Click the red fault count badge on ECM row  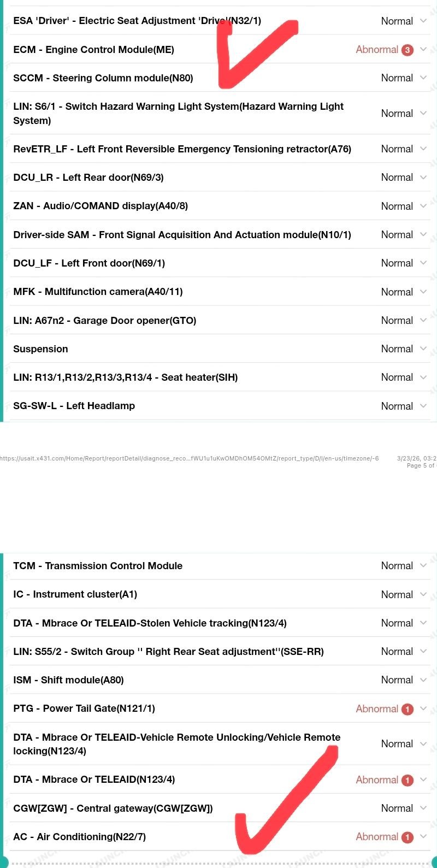(407, 50)
